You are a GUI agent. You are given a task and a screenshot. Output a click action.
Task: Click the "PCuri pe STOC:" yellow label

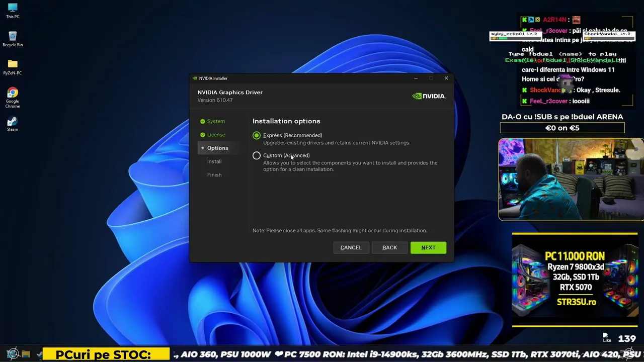[x=107, y=354]
